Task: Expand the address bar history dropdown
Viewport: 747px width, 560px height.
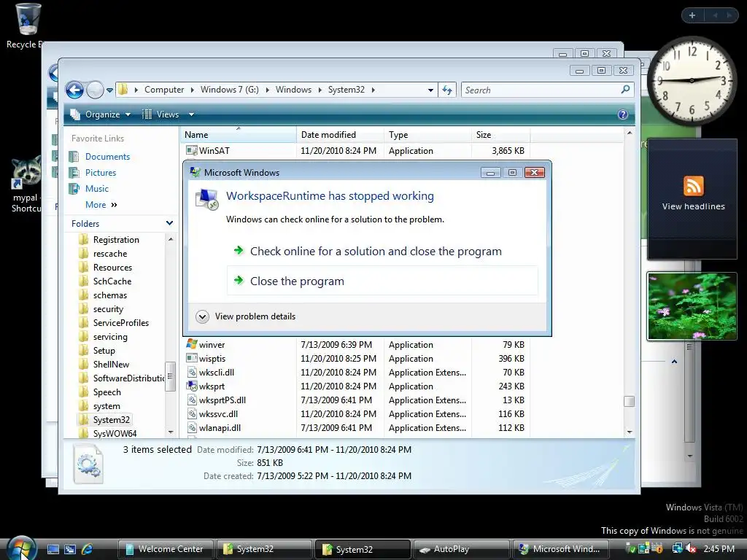Action: click(x=430, y=90)
